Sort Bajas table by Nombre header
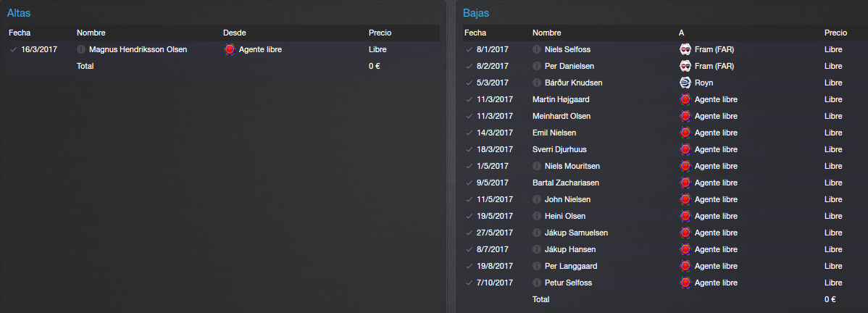This screenshot has width=868, height=313. click(x=546, y=33)
